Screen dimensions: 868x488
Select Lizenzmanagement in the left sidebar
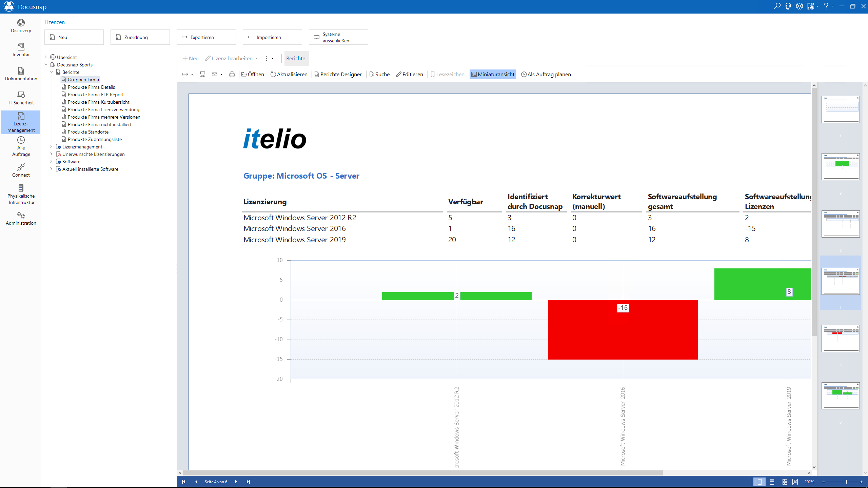coord(21,122)
